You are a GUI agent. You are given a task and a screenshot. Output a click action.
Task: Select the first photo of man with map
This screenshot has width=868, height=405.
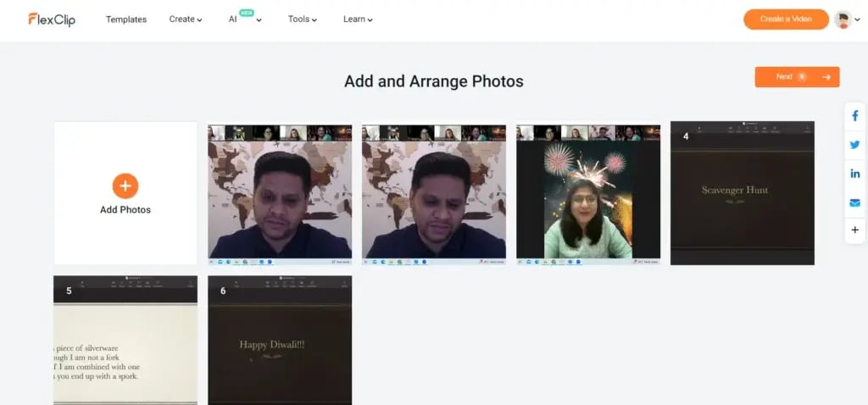click(x=280, y=193)
